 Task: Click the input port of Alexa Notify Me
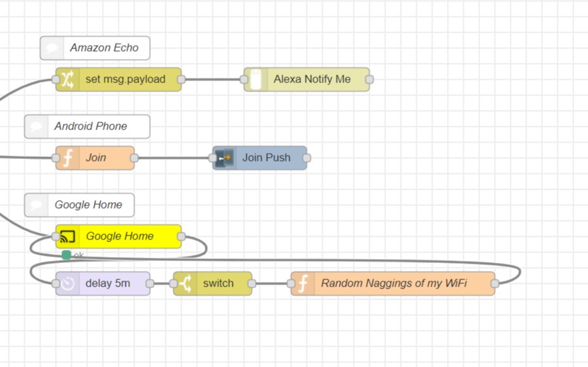(x=244, y=79)
